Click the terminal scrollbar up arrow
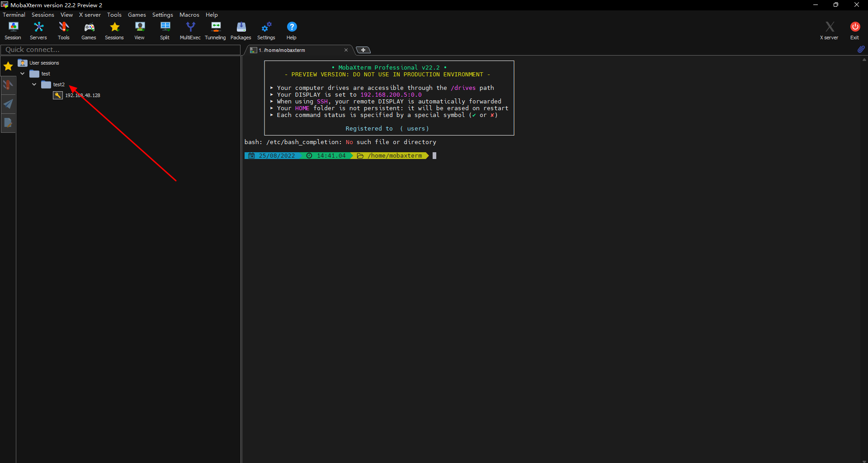This screenshot has width=868, height=463. click(x=864, y=60)
